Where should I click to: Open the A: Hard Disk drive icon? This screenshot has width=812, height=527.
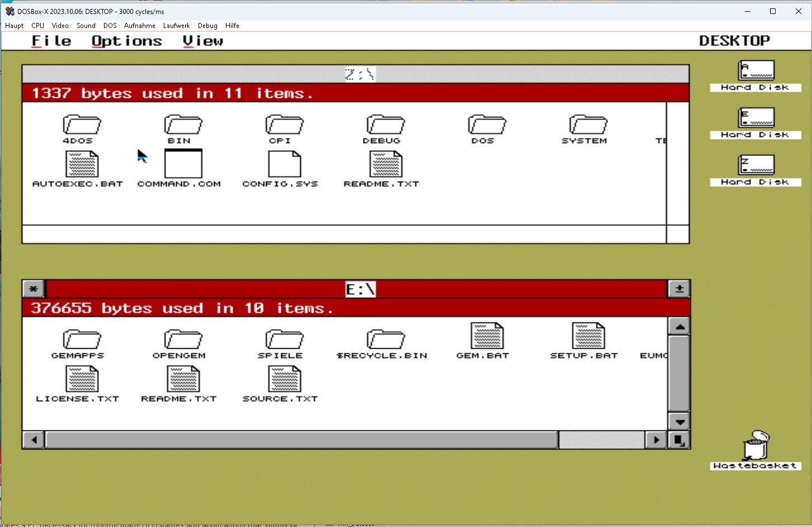pos(756,70)
